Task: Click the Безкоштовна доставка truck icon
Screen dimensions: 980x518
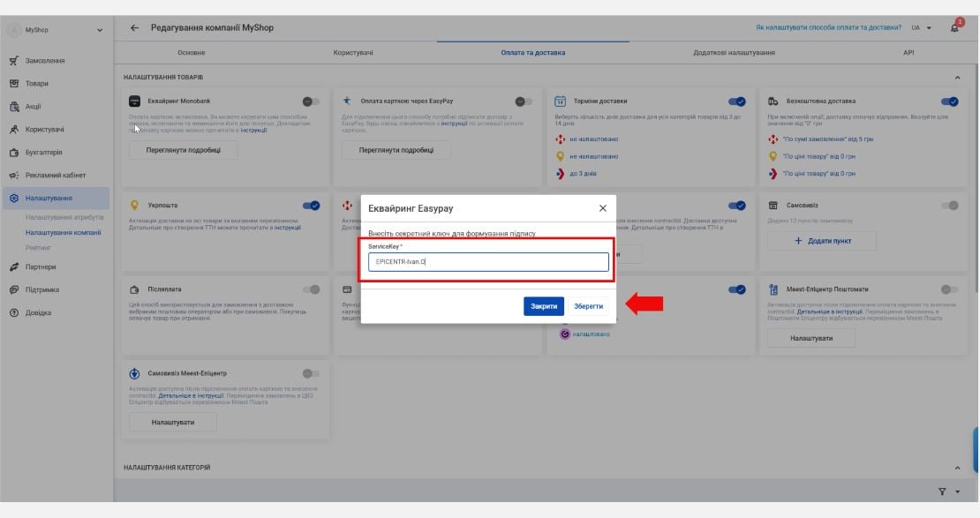Action: (773, 101)
